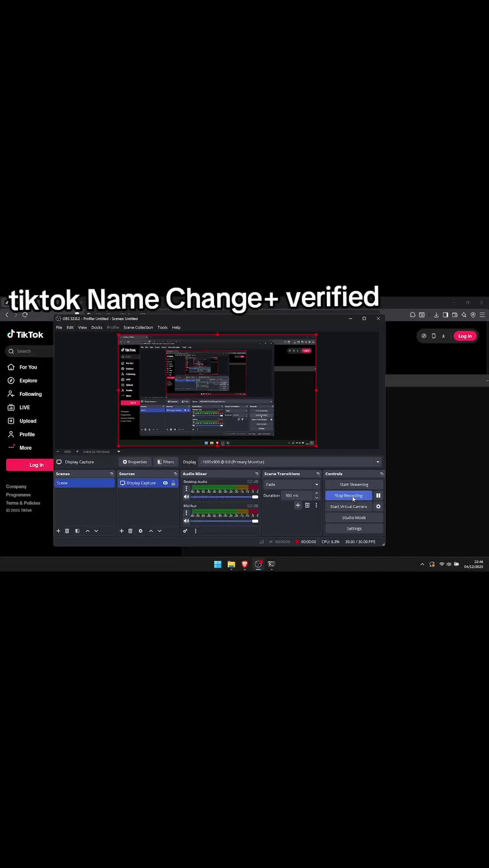Screen dimensions: 489x868
Task: Pop out the Sources dock
Action: 175,474
